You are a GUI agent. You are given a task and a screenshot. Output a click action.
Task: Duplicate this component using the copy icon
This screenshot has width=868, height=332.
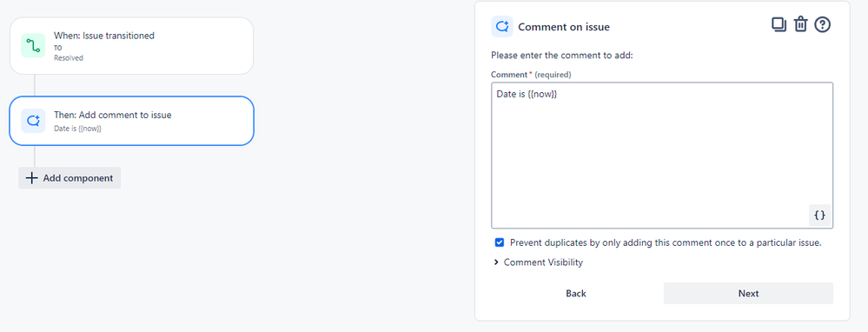coord(779,25)
